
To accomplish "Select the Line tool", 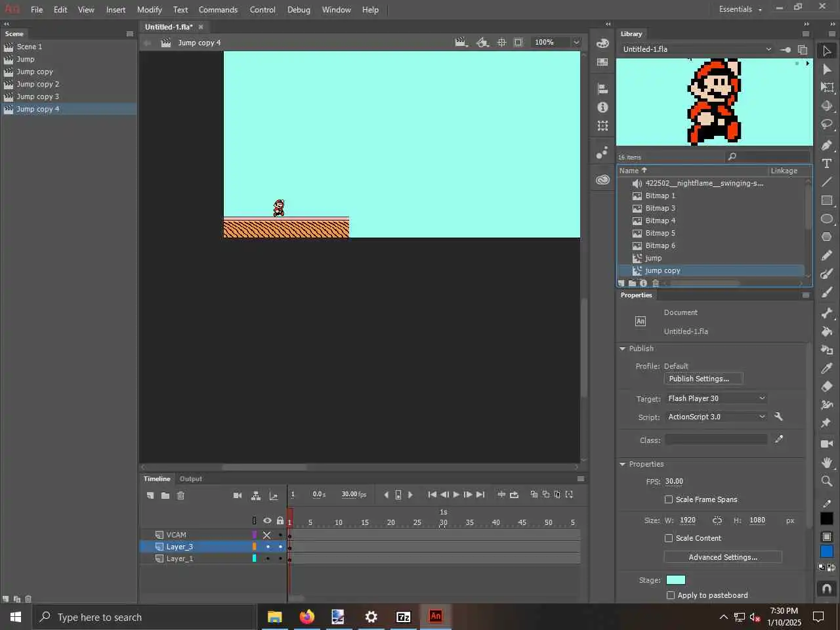I will 827,182.
